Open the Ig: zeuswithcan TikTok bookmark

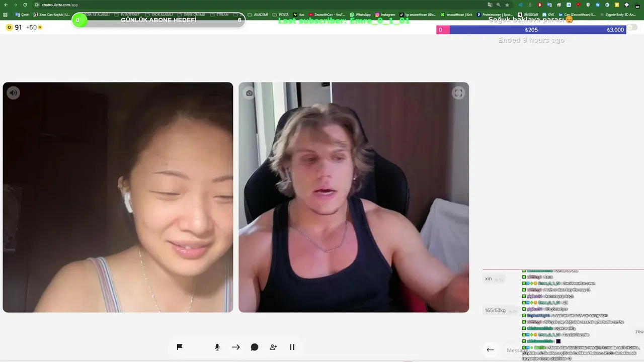click(418, 15)
